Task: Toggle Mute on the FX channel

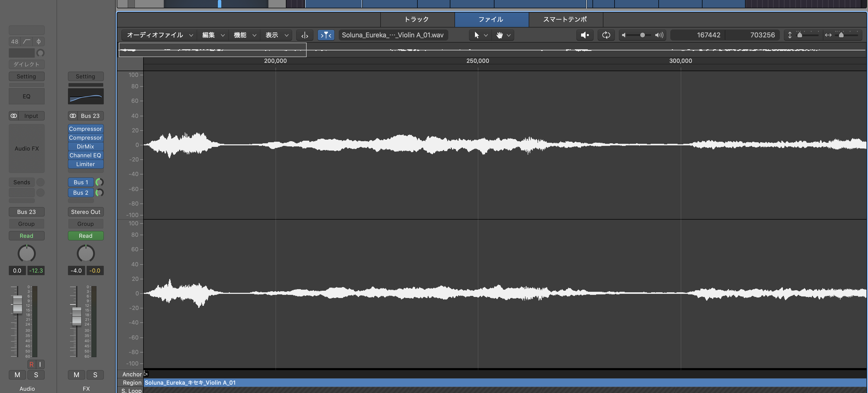Action: [77, 375]
